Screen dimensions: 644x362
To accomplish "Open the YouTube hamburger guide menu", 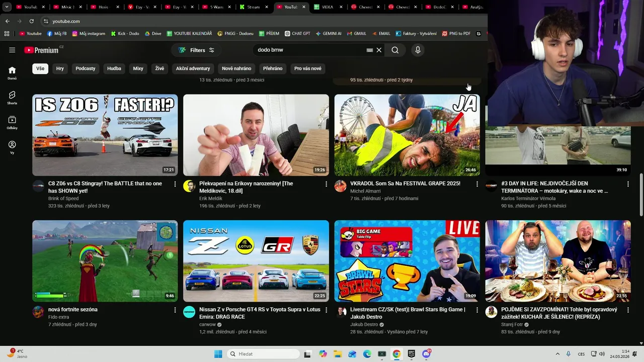I will pyautogui.click(x=12, y=50).
